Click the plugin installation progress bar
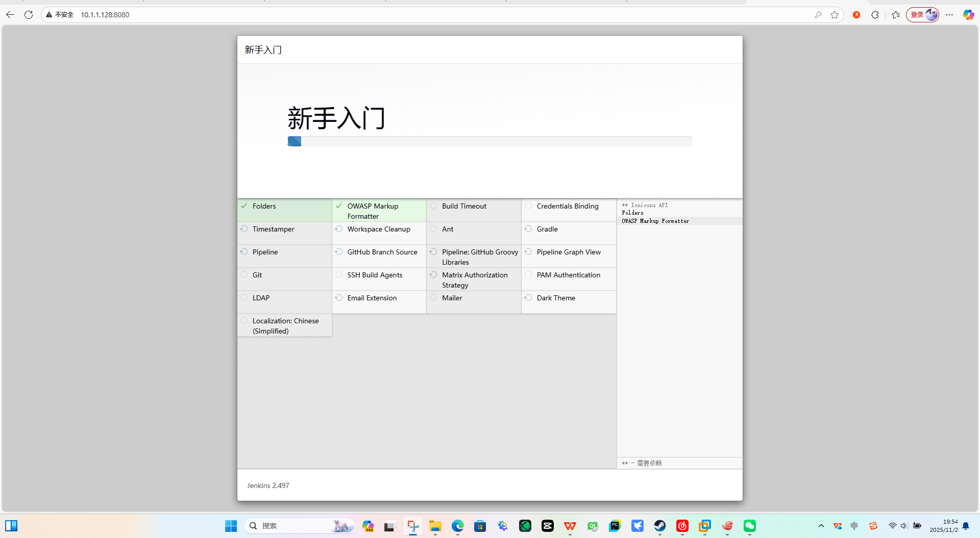 [489, 141]
